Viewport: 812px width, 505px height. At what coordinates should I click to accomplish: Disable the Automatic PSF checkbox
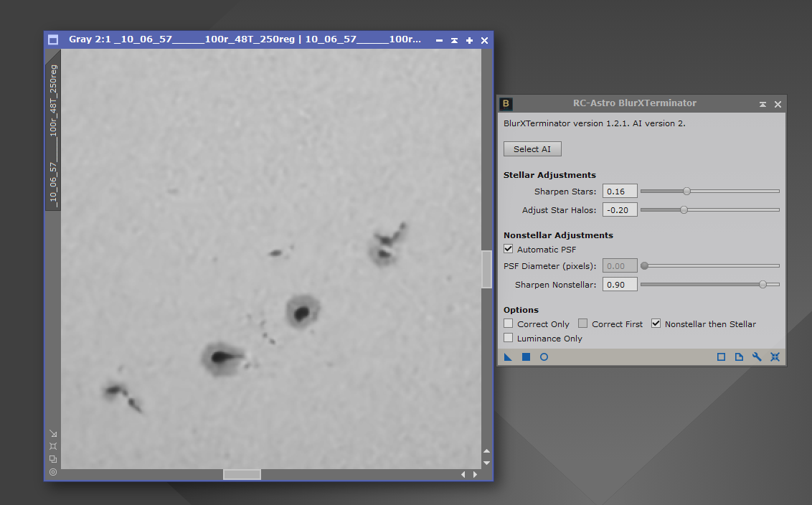click(x=509, y=250)
